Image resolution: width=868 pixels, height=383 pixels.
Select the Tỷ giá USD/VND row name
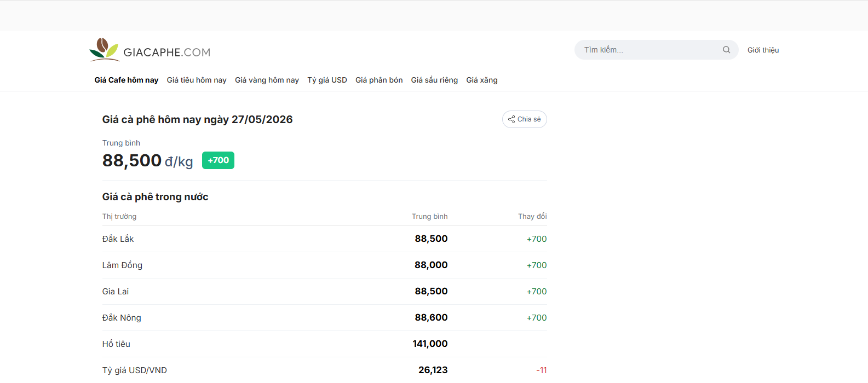tap(135, 370)
